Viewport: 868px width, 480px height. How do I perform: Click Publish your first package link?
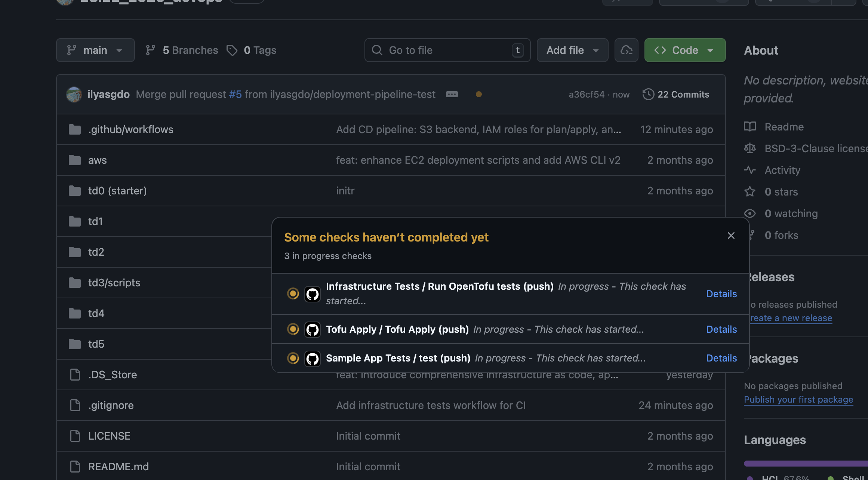coord(798,399)
